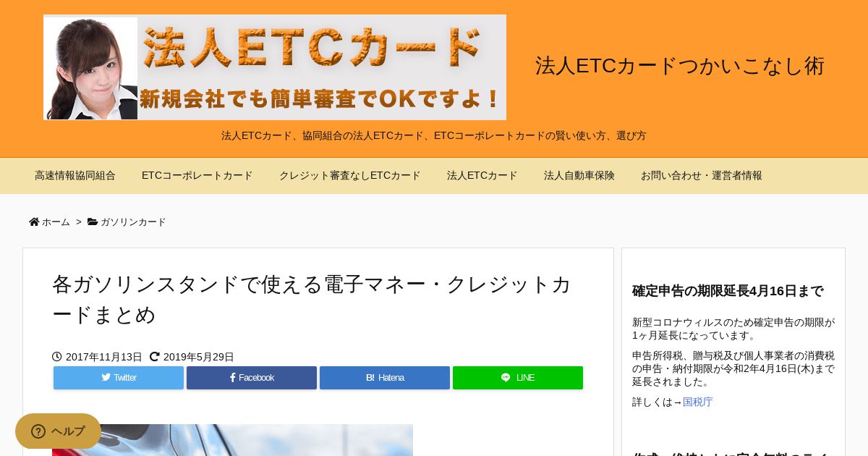Click sidebar paragraph starting 新型コロナウィルスのため
This screenshot has width=868, height=456.
[x=733, y=329]
